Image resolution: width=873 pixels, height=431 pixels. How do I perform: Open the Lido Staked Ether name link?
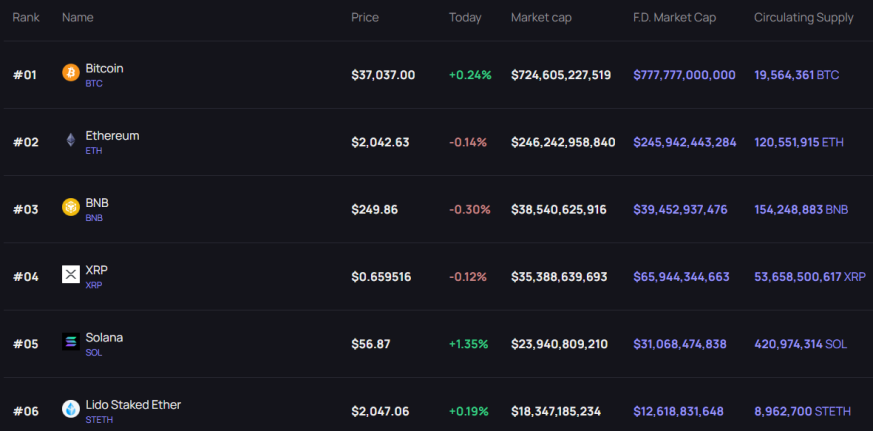(x=133, y=405)
